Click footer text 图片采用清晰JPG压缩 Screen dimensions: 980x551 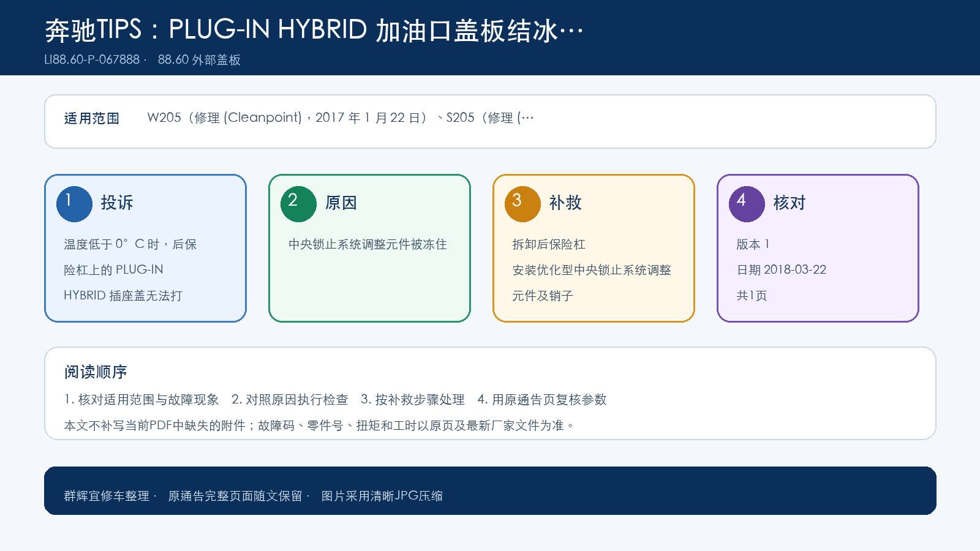tap(382, 496)
